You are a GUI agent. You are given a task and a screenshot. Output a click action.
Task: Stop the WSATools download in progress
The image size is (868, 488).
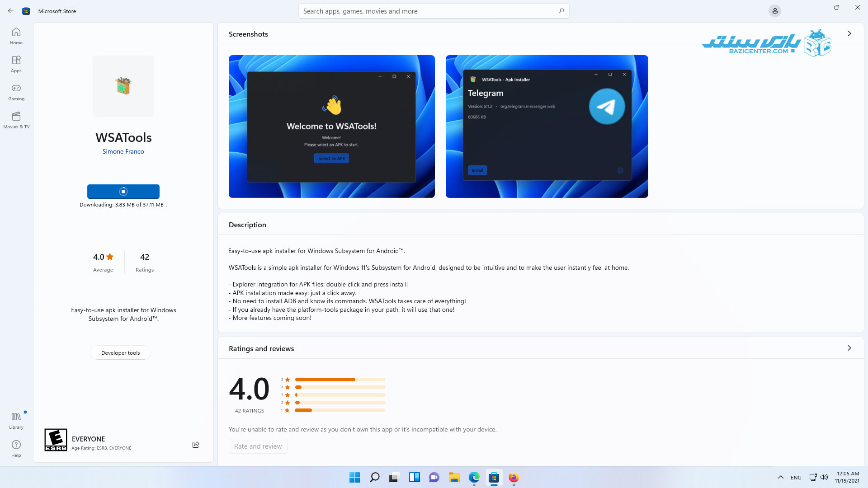(x=123, y=192)
